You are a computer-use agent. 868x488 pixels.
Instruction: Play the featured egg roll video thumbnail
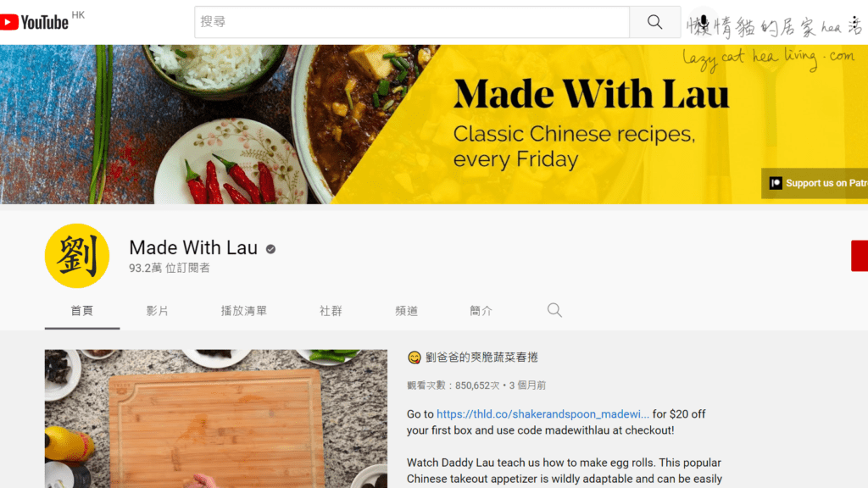coord(216,419)
